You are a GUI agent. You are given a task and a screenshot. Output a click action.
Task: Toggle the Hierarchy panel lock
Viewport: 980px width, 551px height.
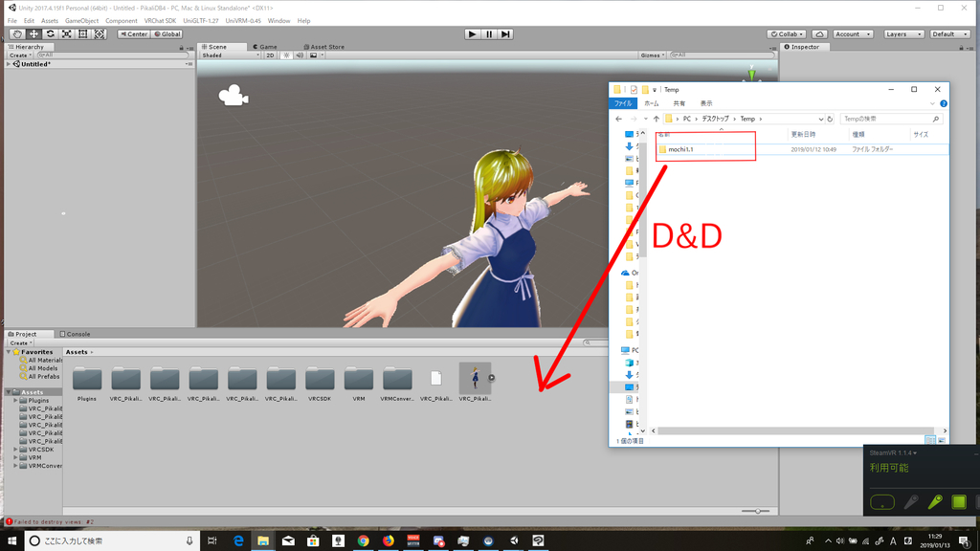(x=181, y=48)
